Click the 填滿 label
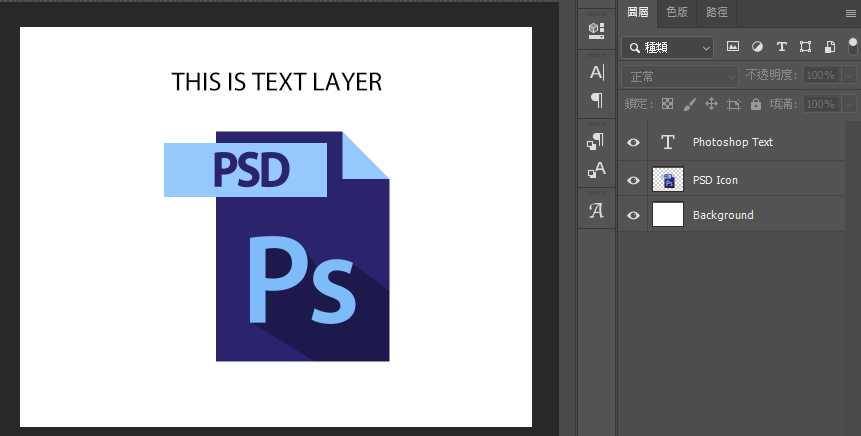 tap(782, 104)
